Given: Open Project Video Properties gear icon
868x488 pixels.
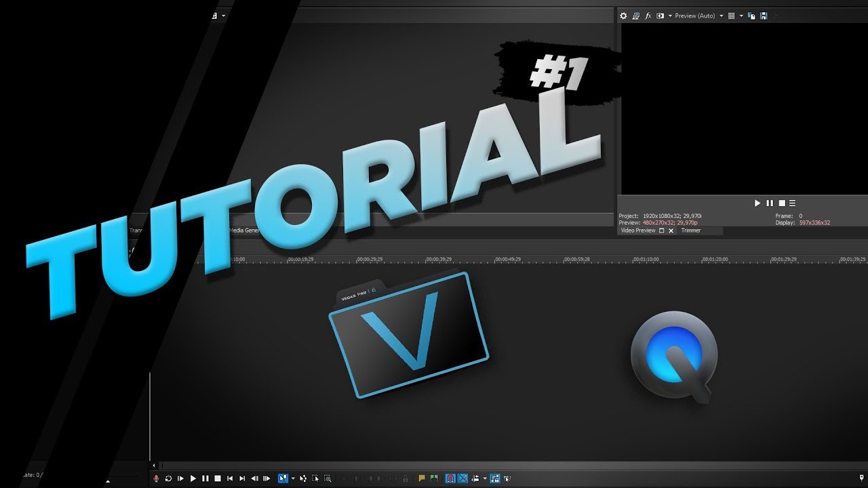Looking at the screenshot, I should [x=623, y=16].
